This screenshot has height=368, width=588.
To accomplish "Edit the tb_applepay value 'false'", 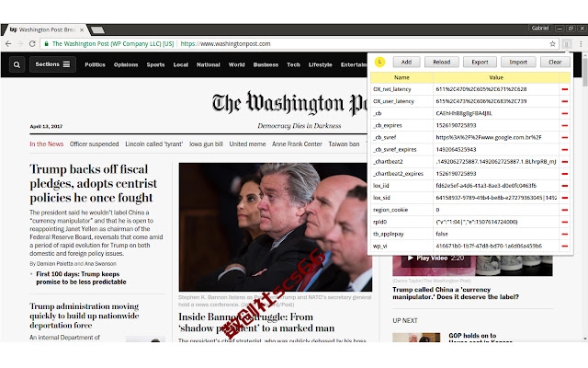I will tap(496, 234).
